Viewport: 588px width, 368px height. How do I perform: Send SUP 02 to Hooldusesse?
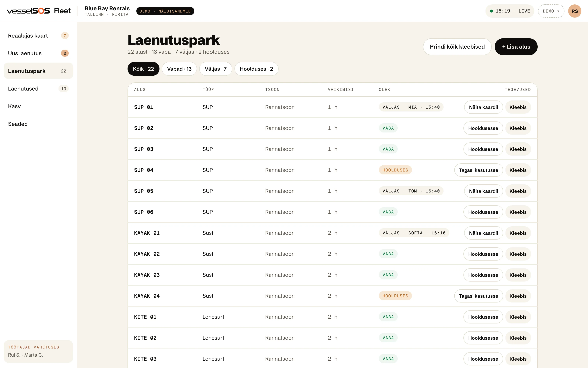click(483, 128)
